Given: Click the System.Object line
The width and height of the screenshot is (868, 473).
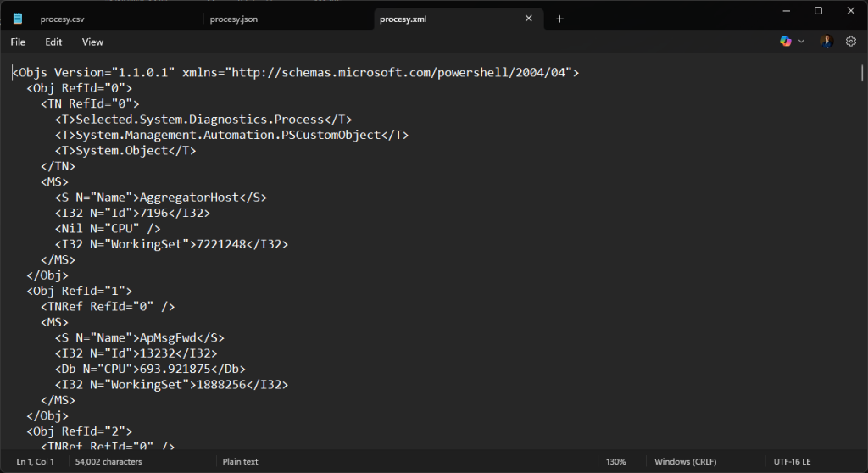Looking at the screenshot, I should (125, 150).
